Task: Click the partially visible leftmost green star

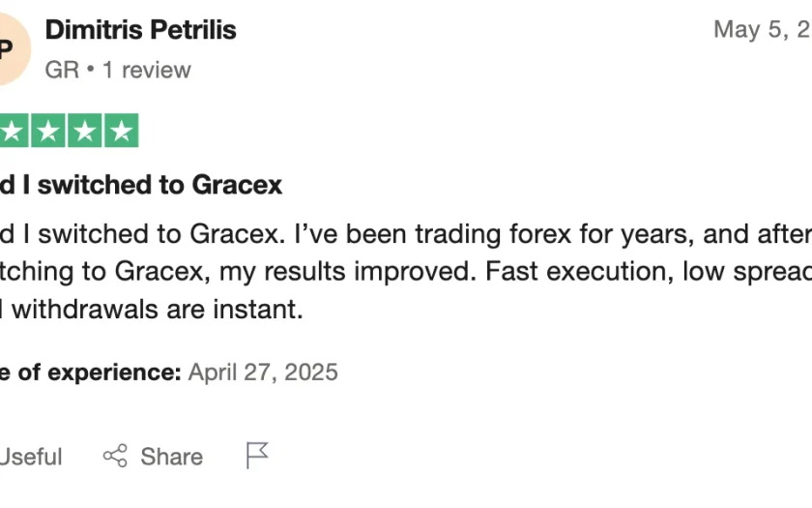Action: [14, 131]
